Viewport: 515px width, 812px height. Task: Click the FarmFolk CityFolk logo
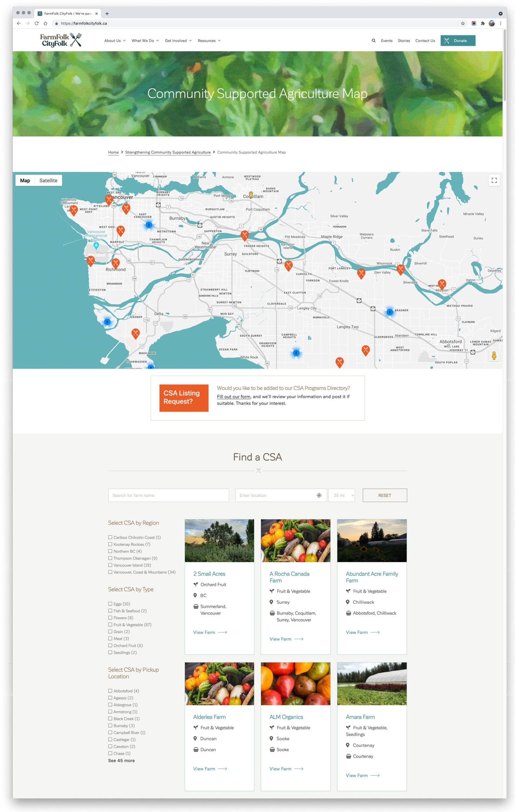[61, 40]
